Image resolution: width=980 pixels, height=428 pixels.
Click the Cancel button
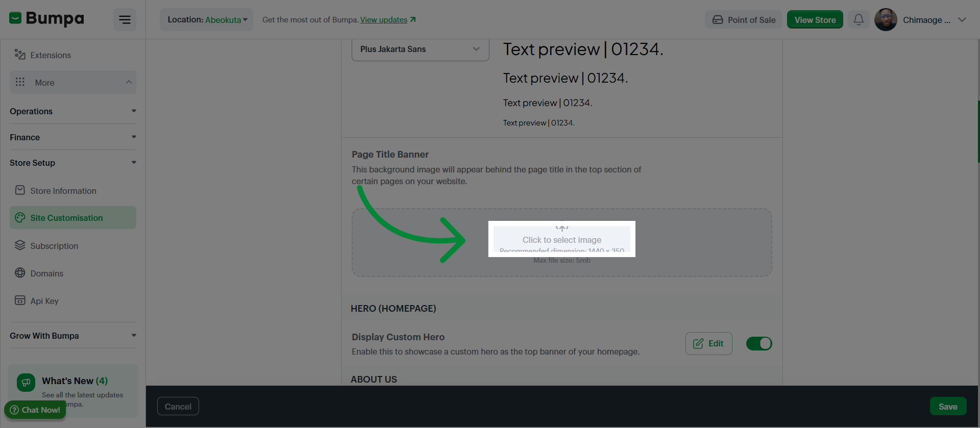(178, 407)
